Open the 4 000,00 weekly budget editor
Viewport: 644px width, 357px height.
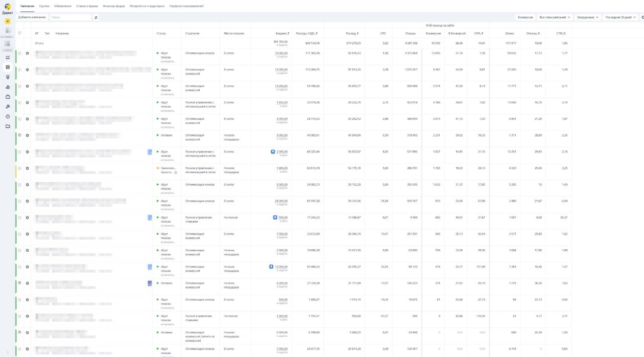(282, 119)
